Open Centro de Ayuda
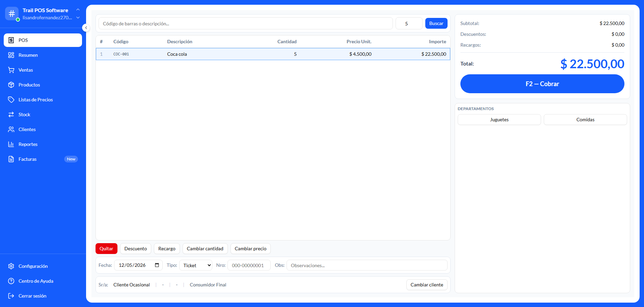 tap(43, 281)
